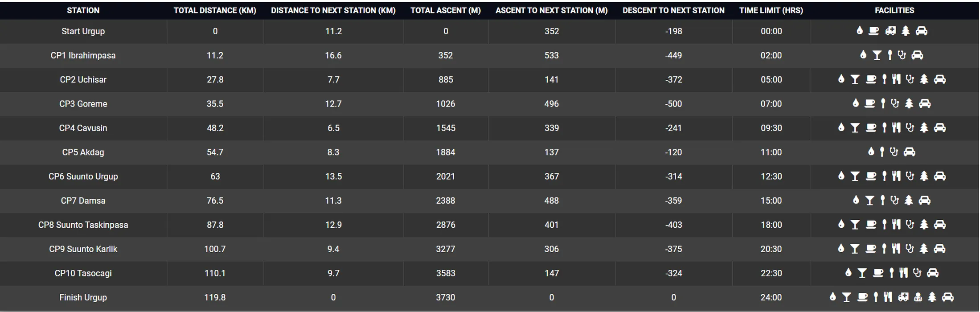The image size is (980, 312).
Task: Click the TIME LIMIT (HRS) column header
Action: coord(771,10)
